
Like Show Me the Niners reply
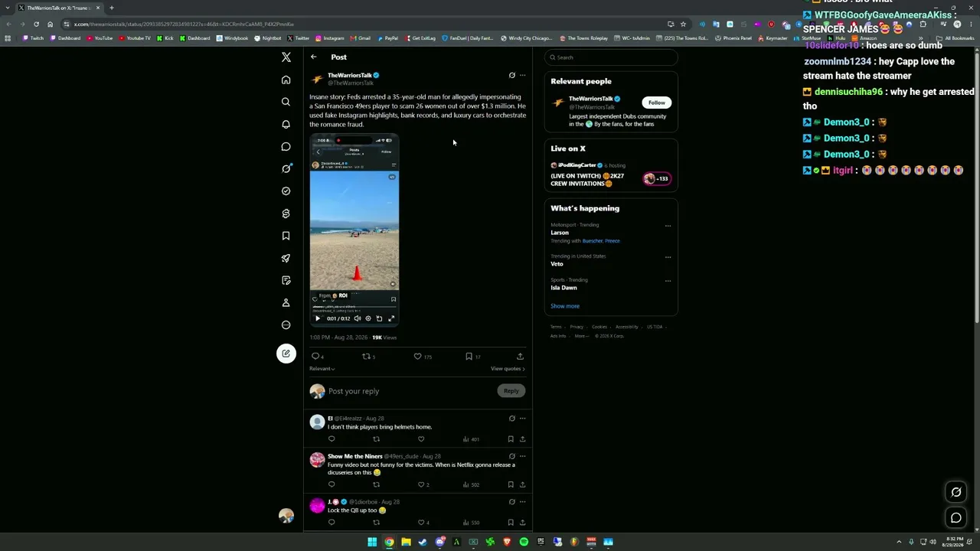(423, 484)
